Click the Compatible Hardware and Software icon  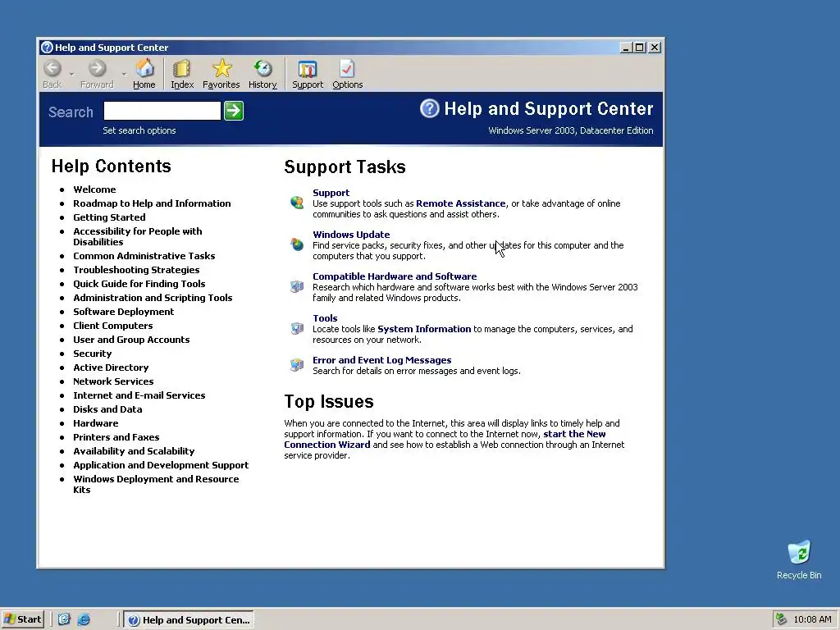click(x=297, y=286)
